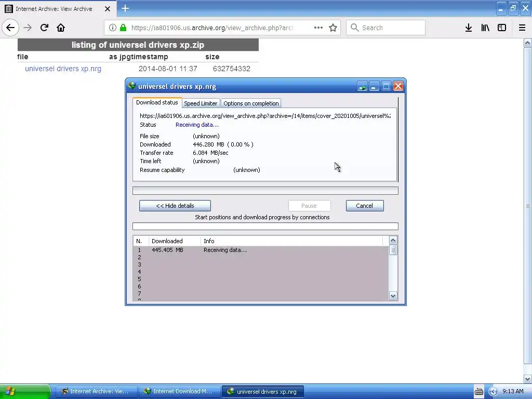Click the green padlock security icon

(123, 28)
